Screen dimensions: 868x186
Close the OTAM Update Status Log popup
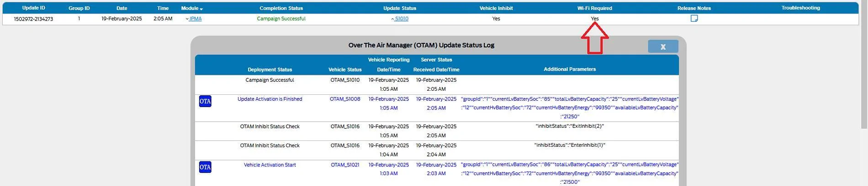(663, 46)
